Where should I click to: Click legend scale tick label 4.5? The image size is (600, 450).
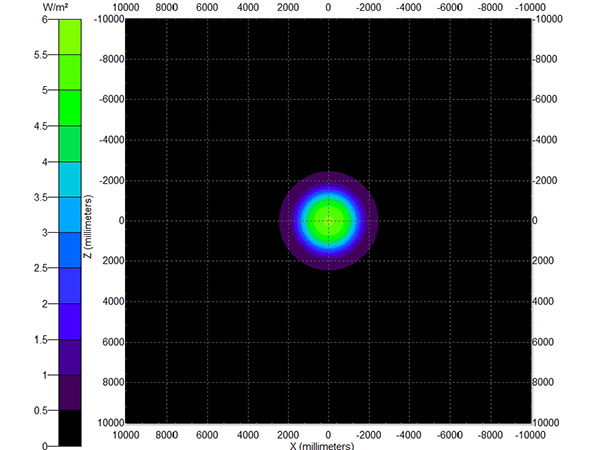40,126
